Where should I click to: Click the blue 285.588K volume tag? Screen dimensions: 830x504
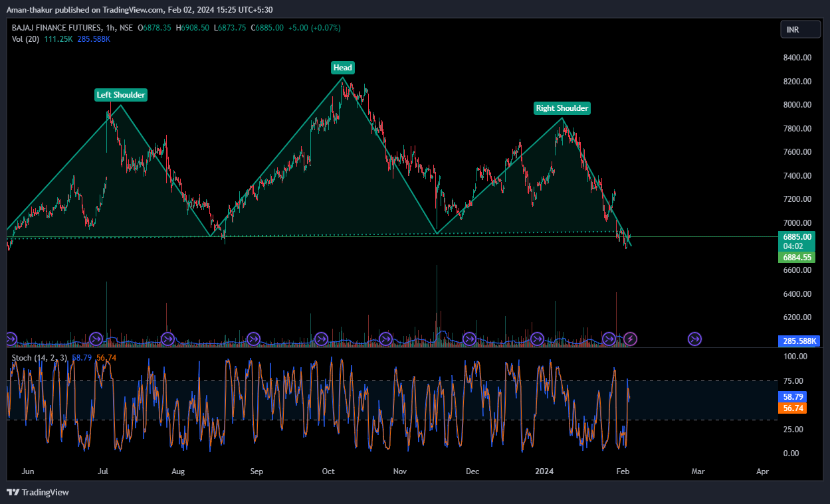799,341
